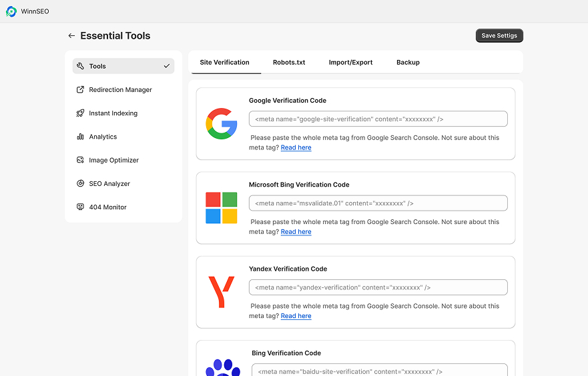Click the Microsoft logo in the Bing card
588x376 pixels.
[x=221, y=208]
